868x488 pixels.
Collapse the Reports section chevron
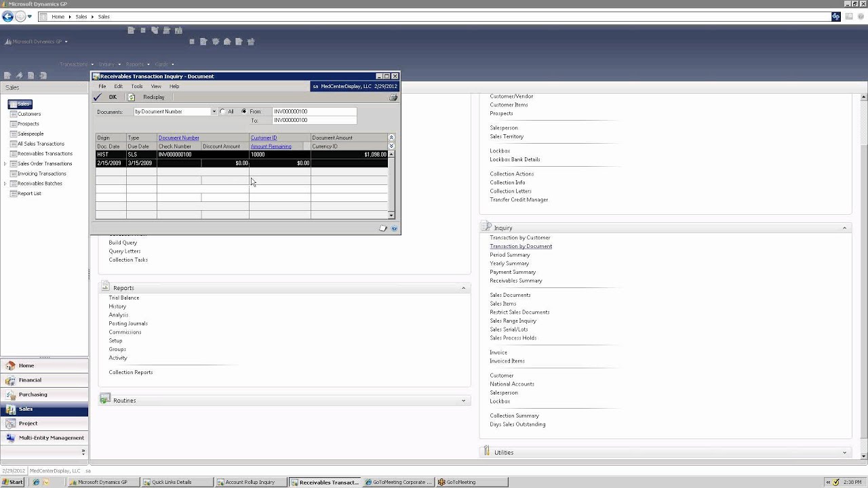tap(464, 288)
